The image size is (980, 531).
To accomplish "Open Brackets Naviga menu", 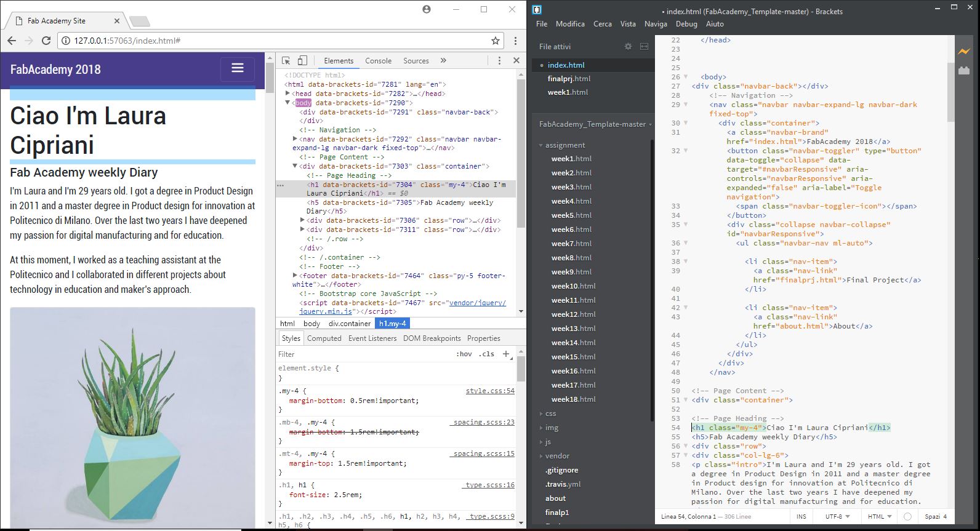I will point(656,24).
